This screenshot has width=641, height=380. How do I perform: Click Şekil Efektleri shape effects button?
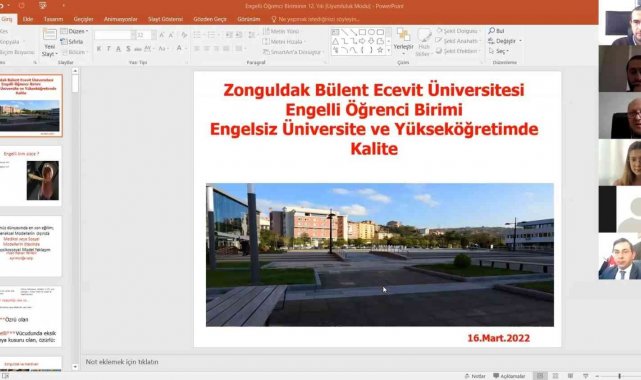(x=458, y=51)
